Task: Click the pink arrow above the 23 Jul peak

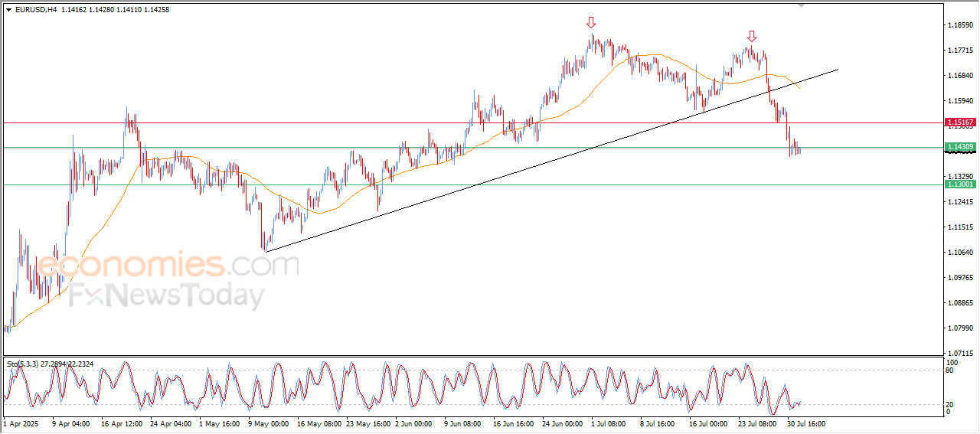Action: point(752,36)
